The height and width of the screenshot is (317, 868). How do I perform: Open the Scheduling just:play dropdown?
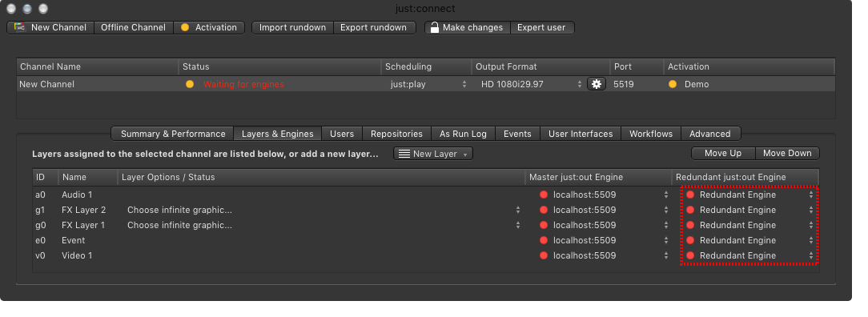427,84
